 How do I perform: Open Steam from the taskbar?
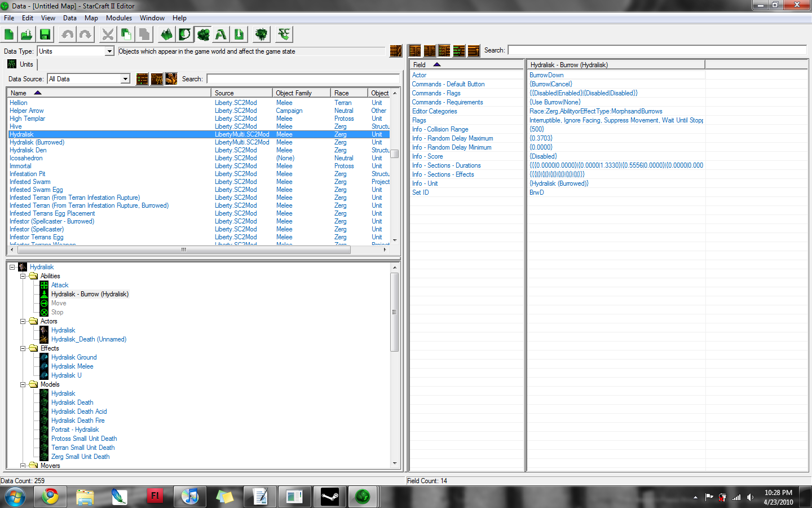click(330, 497)
